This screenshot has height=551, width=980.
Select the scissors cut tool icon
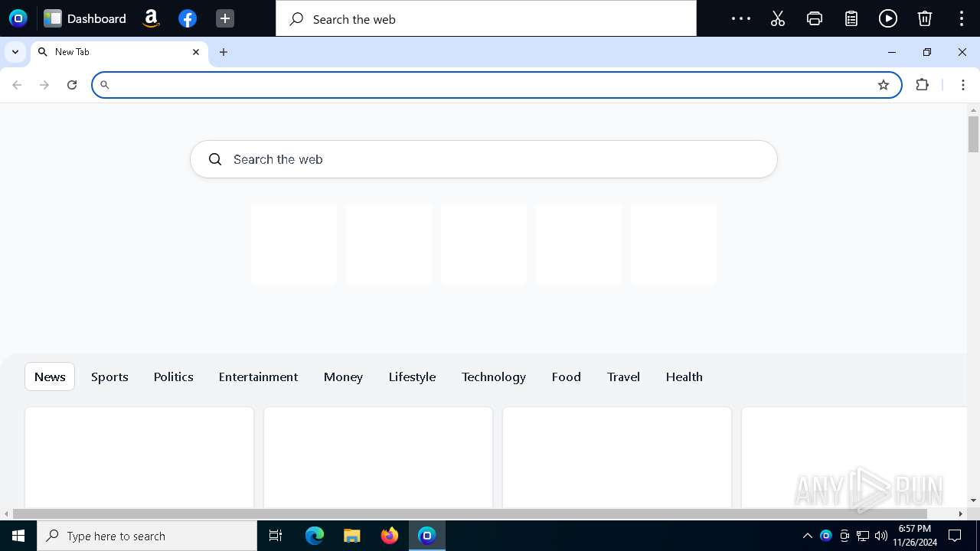click(x=778, y=18)
